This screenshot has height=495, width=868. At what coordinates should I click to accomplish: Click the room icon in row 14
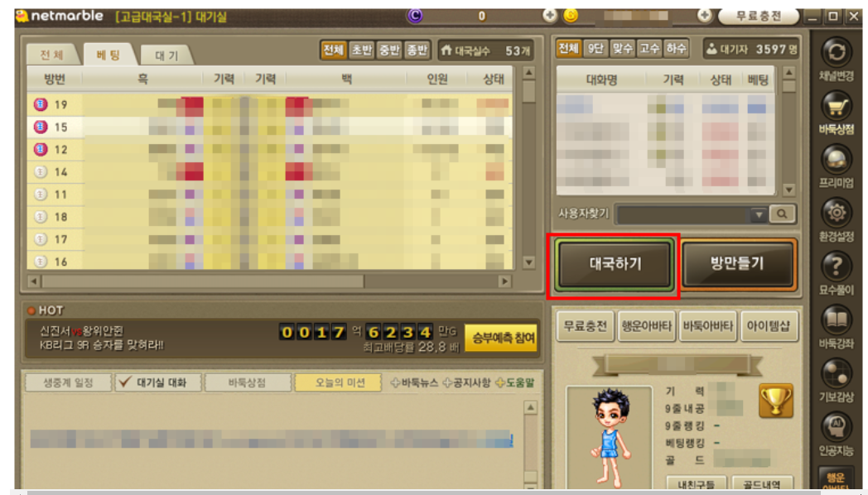click(x=41, y=172)
